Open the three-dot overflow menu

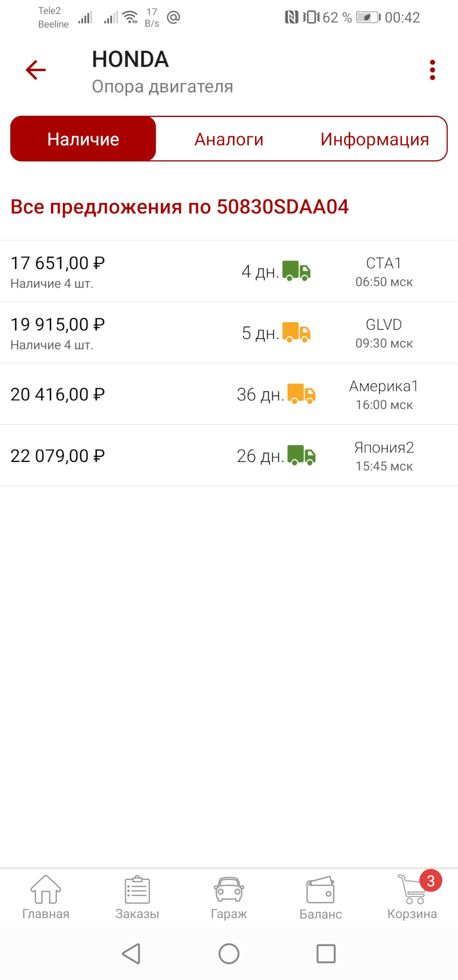click(x=432, y=70)
